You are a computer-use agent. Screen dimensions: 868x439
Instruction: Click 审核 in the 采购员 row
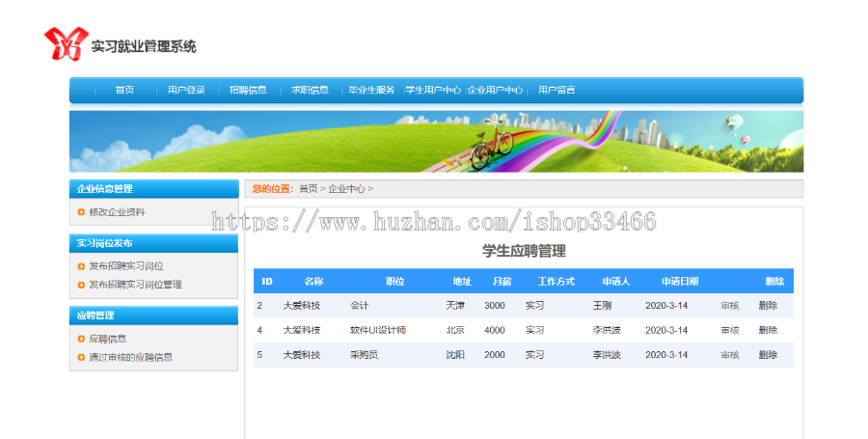pos(730,355)
